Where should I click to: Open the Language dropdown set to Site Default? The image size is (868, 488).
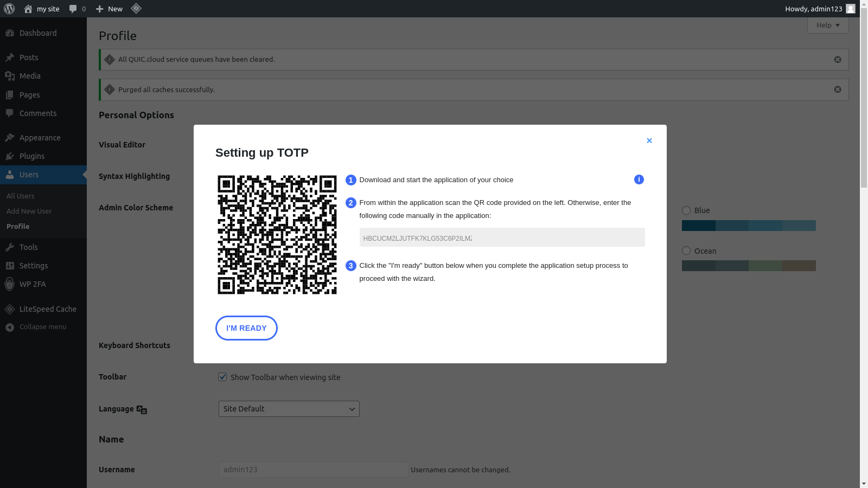tap(288, 409)
